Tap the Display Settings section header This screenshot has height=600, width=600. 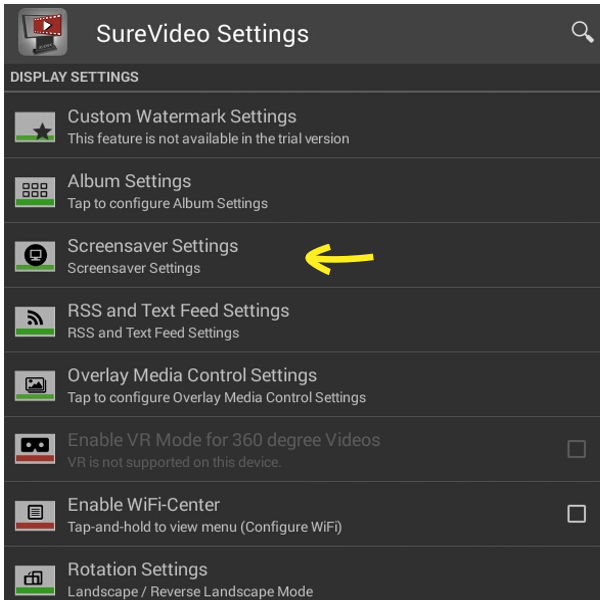pyautogui.click(x=74, y=77)
